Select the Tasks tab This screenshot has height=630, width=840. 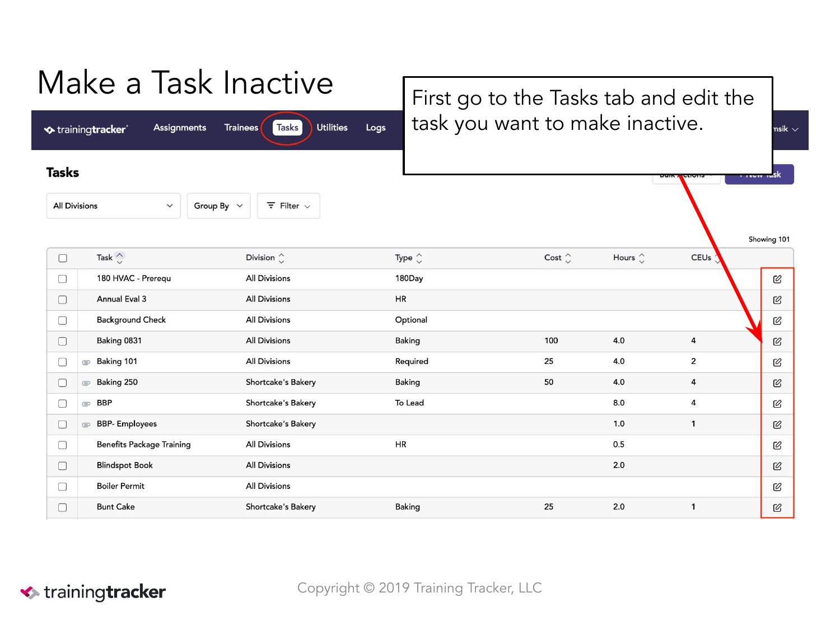pyautogui.click(x=287, y=128)
